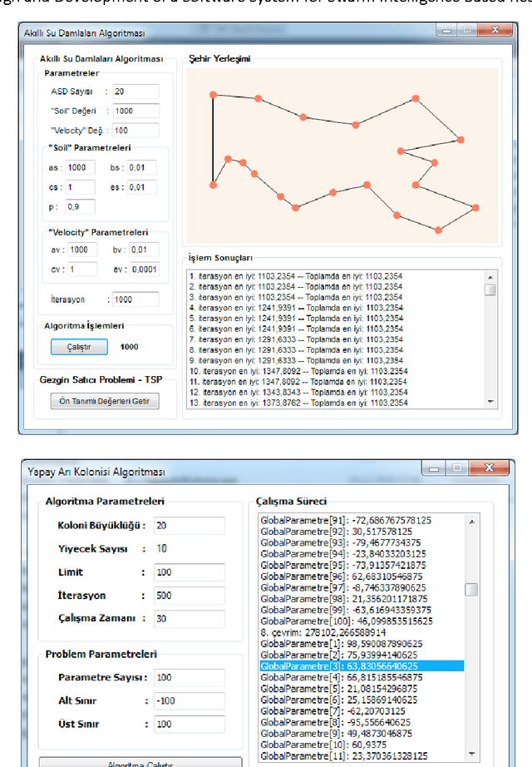Select GlobalParametre[10]: 60,9375 row
The image size is (532, 767).
coord(323,745)
